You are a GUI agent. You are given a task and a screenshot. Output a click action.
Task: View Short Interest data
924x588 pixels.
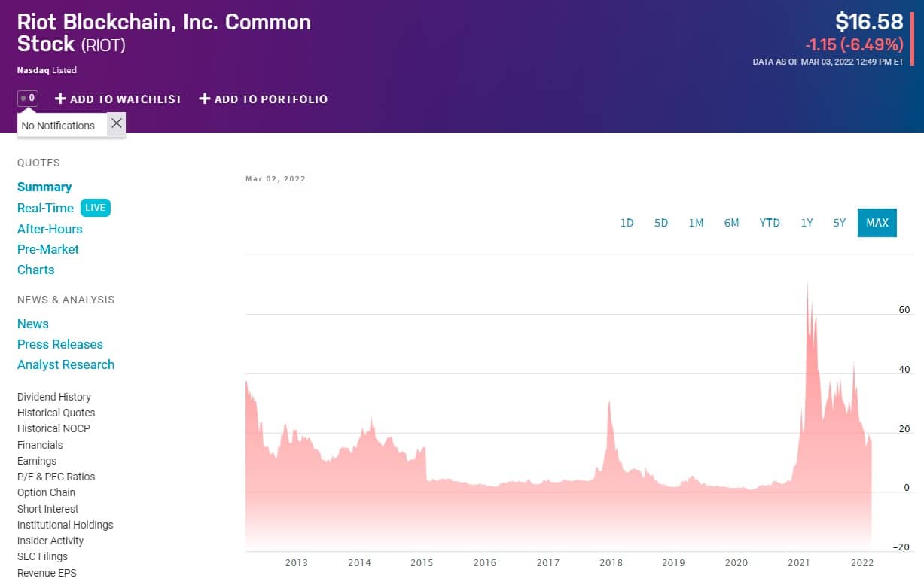click(x=48, y=509)
